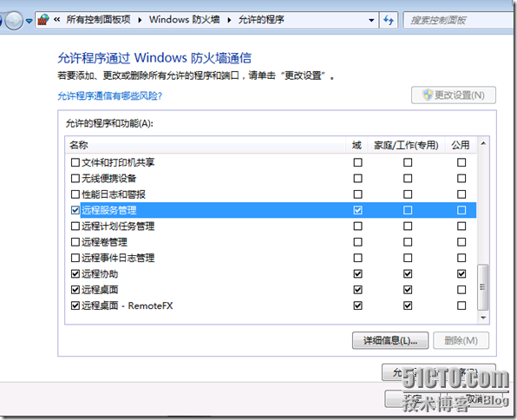The image size is (517, 420).
Task: Enable 性能日志和警报 checkbox
Action: pyautogui.click(x=75, y=194)
